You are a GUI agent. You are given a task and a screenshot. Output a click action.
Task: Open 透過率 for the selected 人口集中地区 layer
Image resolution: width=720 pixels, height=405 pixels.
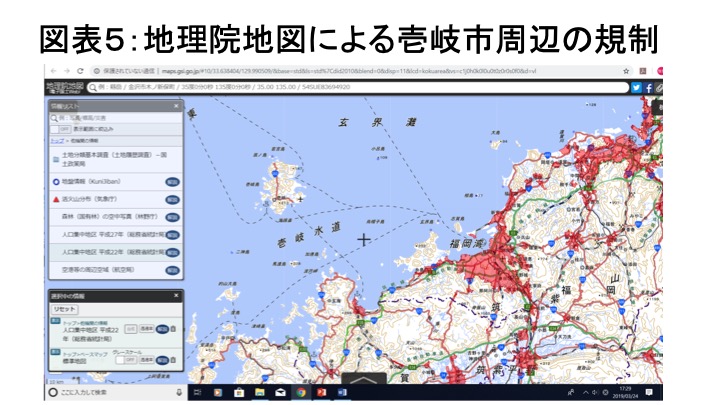[146, 329]
